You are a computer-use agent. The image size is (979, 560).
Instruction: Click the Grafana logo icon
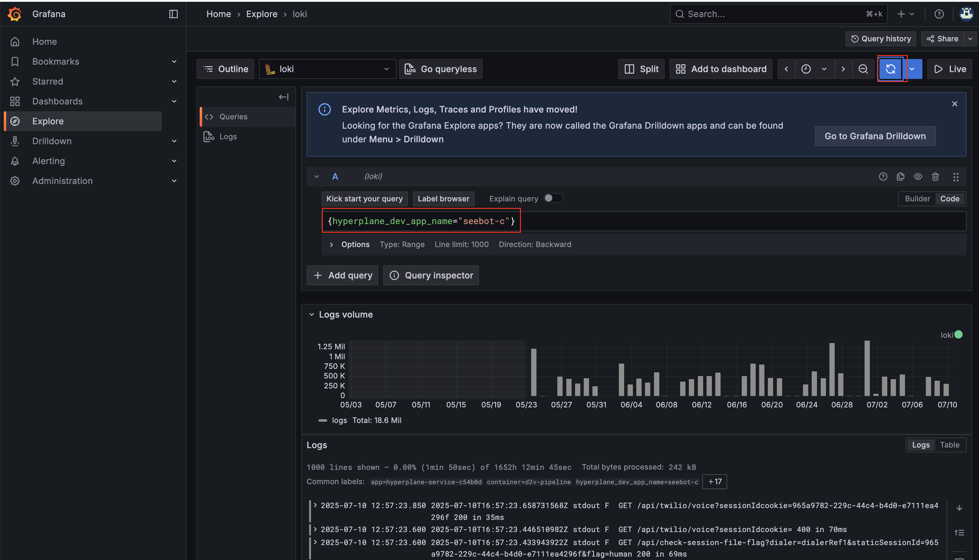pyautogui.click(x=15, y=14)
